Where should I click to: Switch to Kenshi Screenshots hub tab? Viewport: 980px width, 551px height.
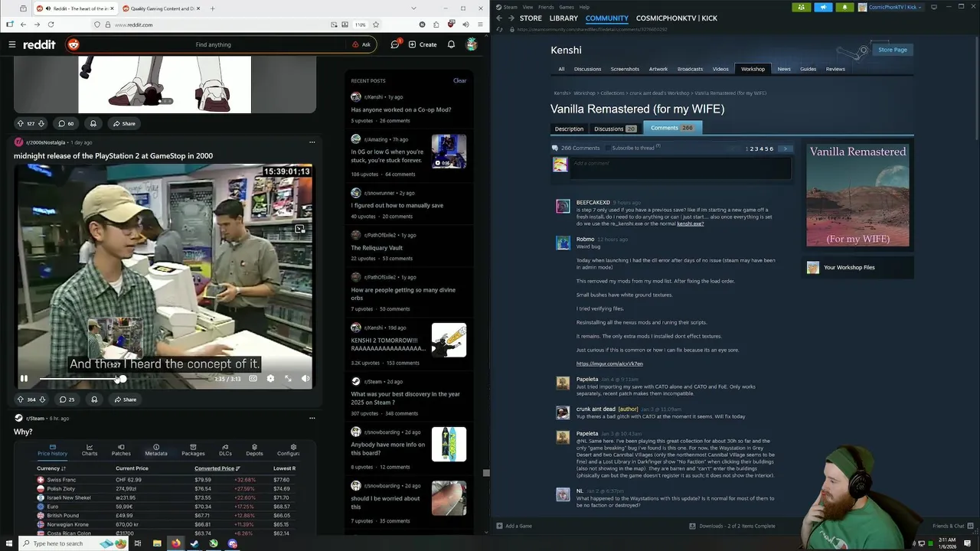coord(625,69)
